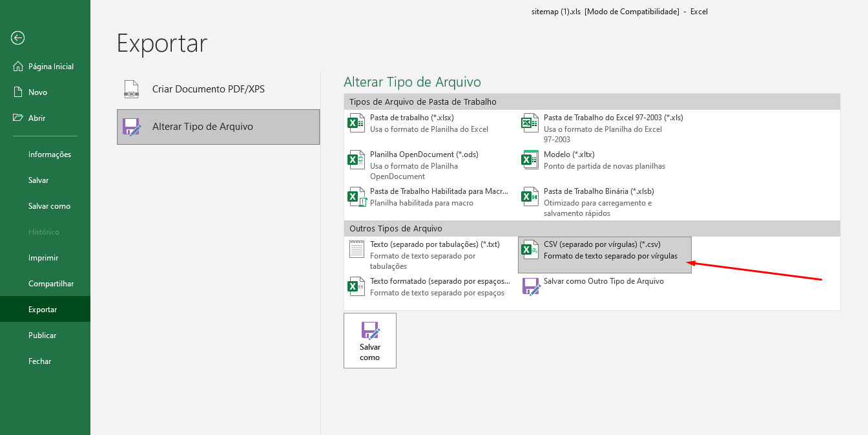Viewport: 868px width, 435px height.
Task: Open the Página Inicial menu item
Action: point(45,66)
